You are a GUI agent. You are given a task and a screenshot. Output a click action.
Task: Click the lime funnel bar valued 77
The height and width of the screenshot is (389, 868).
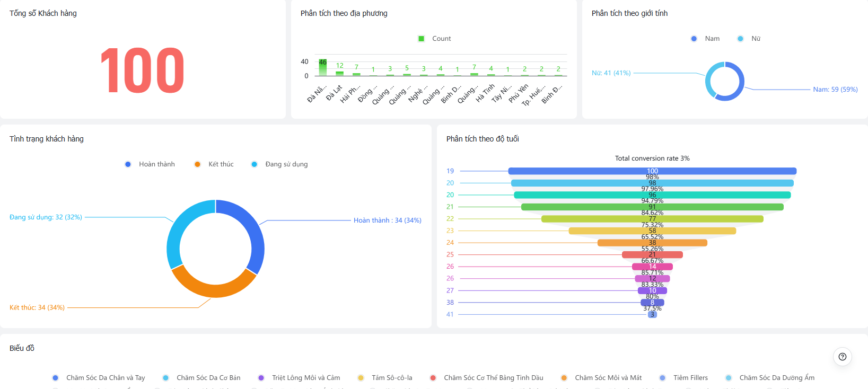point(652,219)
